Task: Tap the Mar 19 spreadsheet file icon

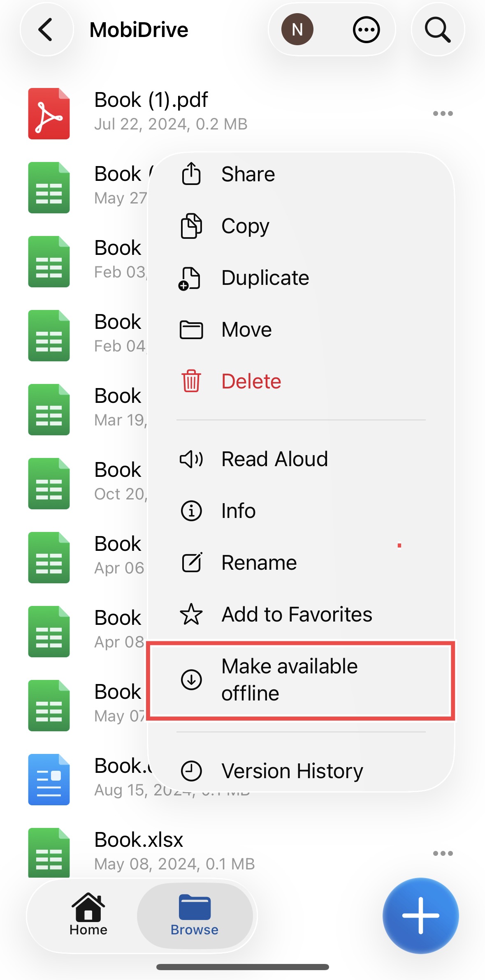Action: 49,409
